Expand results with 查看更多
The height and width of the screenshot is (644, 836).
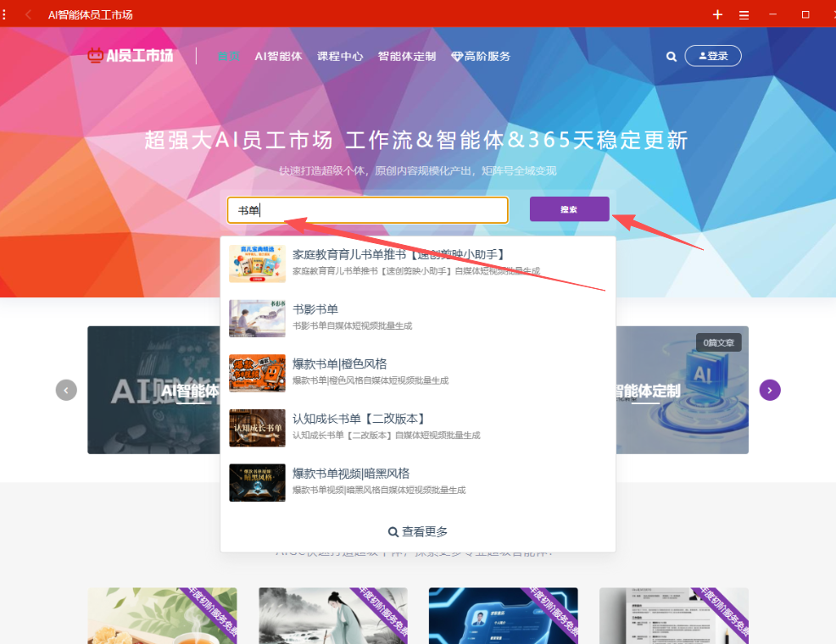[x=418, y=531]
